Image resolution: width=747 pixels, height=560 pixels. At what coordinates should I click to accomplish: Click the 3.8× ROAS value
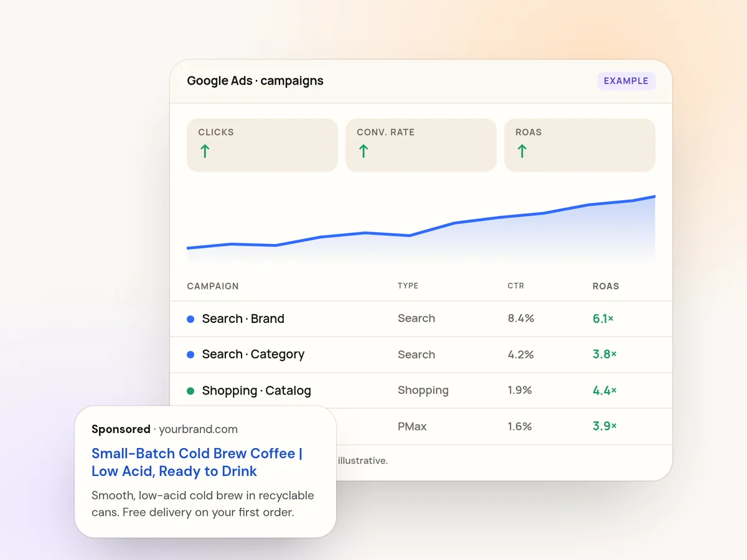pyautogui.click(x=604, y=355)
